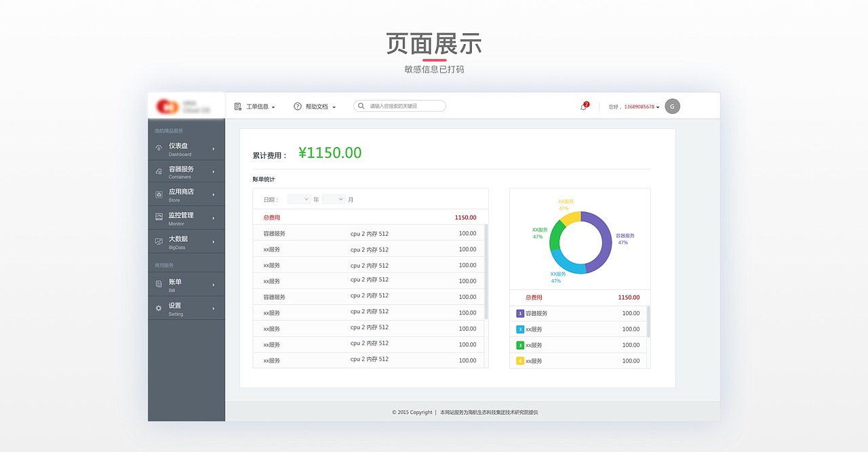Click the copyright footer text
This screenshot has width=868, height=452.
[x=465, y=412]
